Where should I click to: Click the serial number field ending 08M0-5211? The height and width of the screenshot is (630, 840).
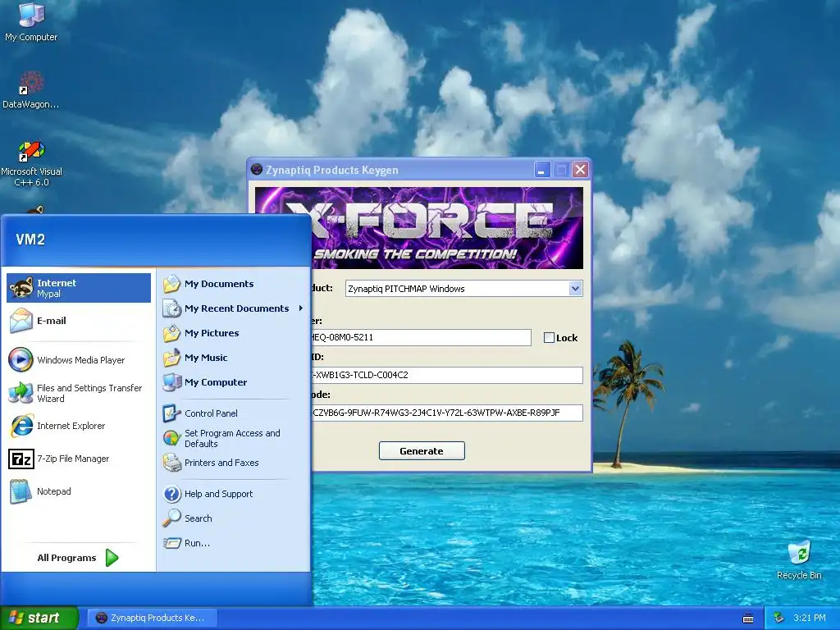[421, 337]
